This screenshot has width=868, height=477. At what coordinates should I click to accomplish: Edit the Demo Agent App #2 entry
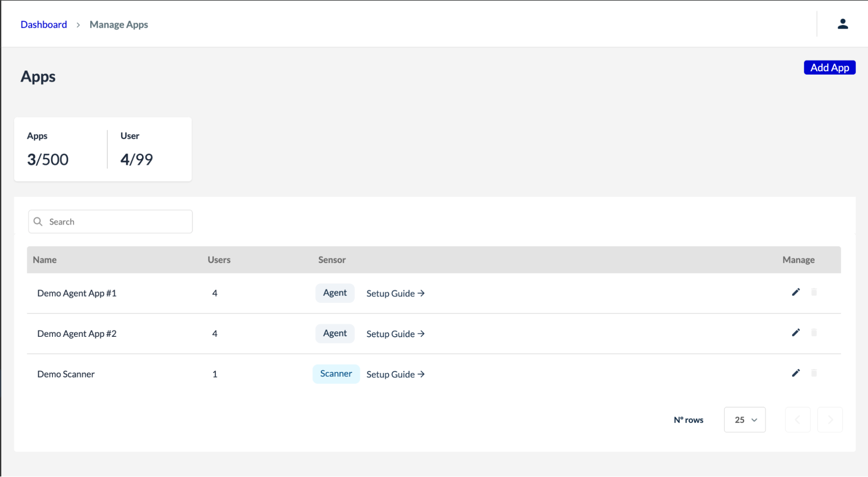(x=796, y=332)
